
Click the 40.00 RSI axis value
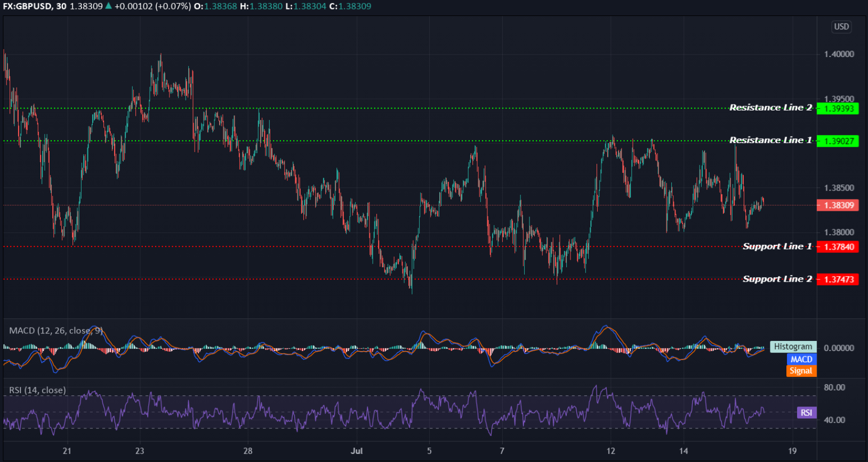[834, 420]
